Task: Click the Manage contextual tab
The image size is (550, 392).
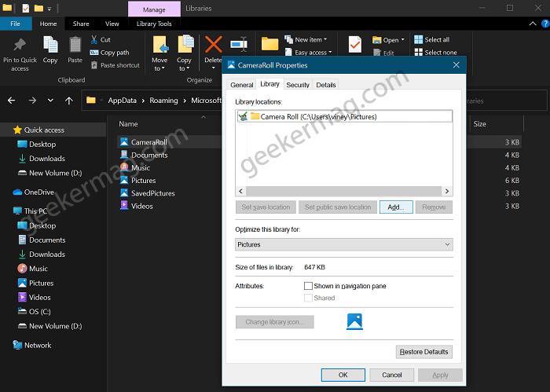Action: coord(154,9)
